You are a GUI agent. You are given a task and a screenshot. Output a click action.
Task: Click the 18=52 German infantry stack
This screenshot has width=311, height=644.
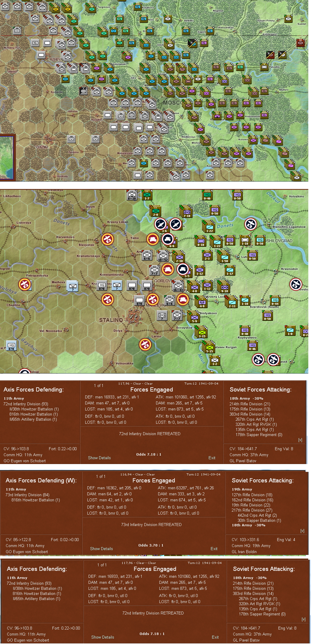(x=162, y=256)
